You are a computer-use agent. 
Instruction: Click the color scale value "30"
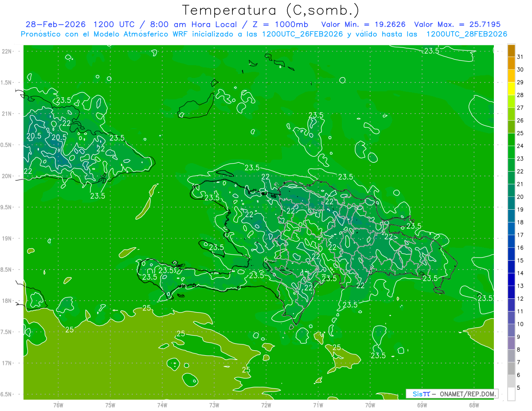[x=520, y=70]
